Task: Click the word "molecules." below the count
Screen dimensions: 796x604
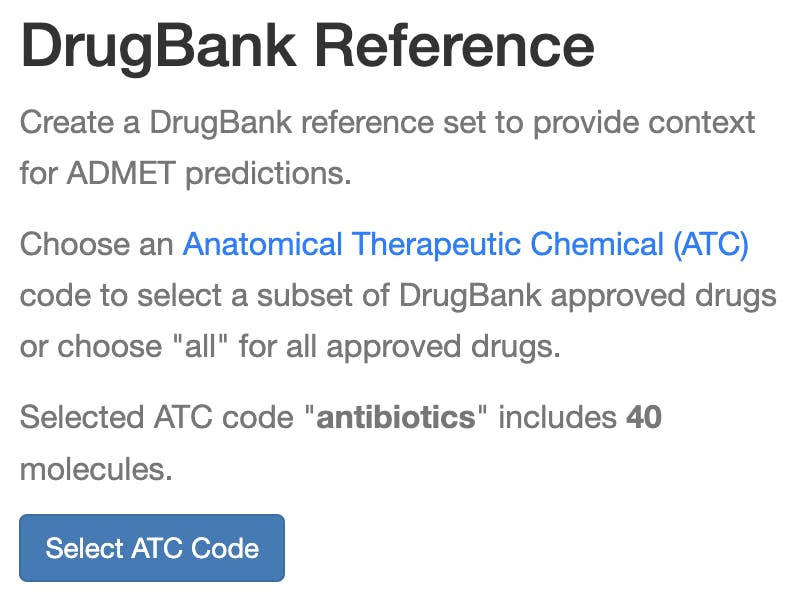Action: (96, 469)
